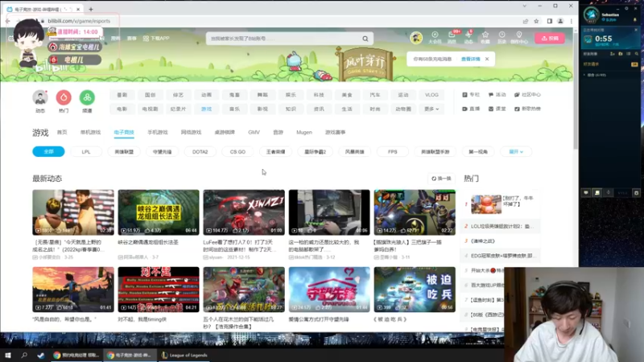Select the 守望先锋 filter pill
Viewport: 644px width, 362px height.
tap(163, 152)
